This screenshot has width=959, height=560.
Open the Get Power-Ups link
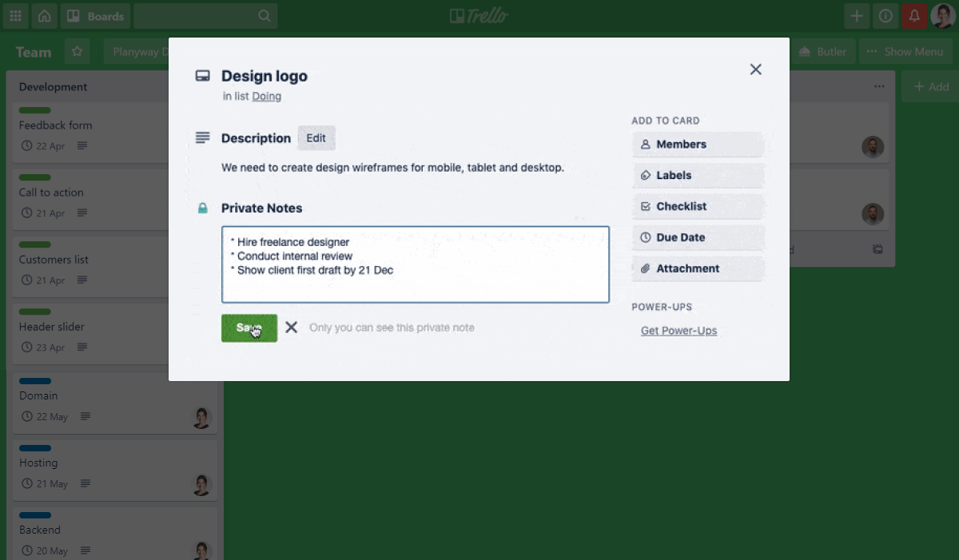tap(678, 331)
